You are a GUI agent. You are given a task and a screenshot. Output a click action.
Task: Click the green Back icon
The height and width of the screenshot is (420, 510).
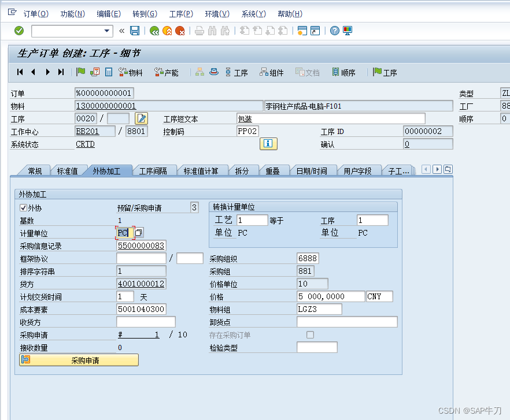click(154, 31)
